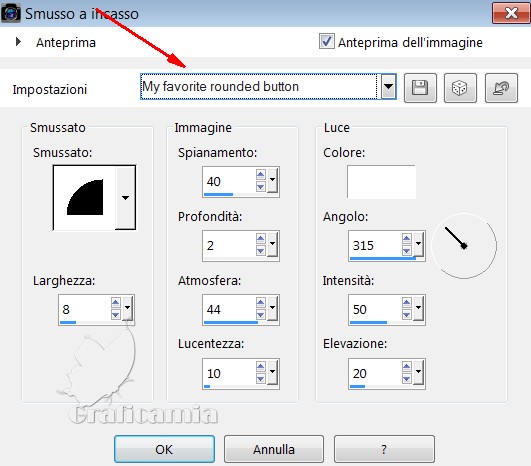The width and height of the screenshot is (531, 466).
Task: Save preset with floppy disk icon
Action: pos(420,88)
